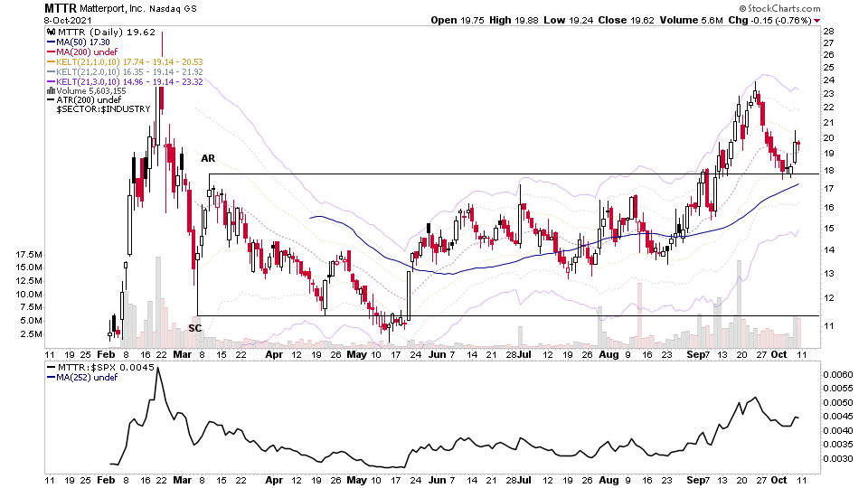Image resolution: width=868 pixels, height=488 pixels.
Task: Click the red line marker for MA(200)
Action: [52, 52]
